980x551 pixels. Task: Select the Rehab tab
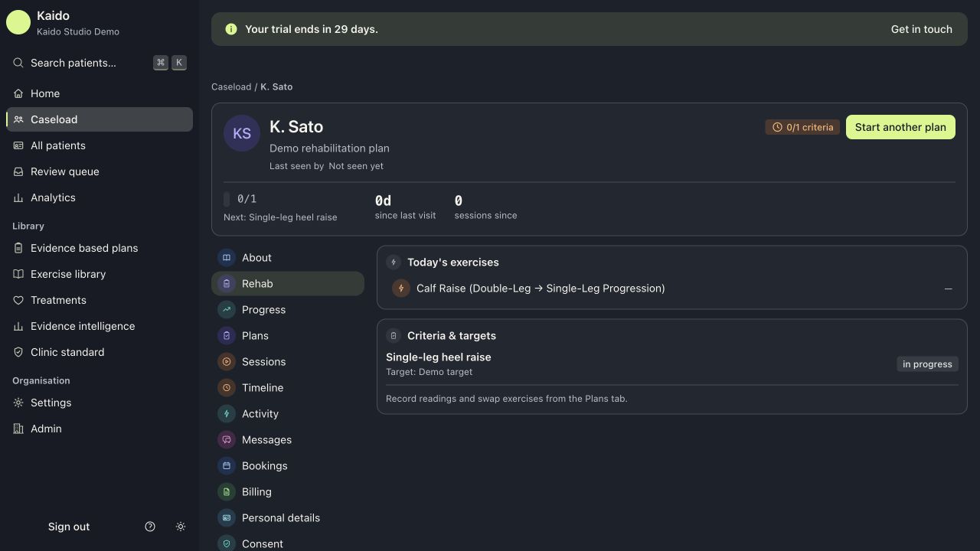(x=288, y=284)
